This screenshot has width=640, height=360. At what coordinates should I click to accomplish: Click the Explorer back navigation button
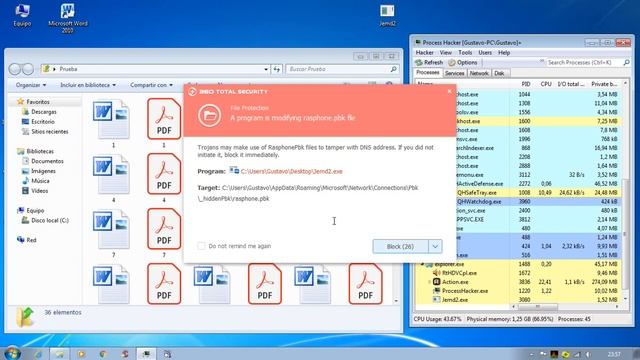(15, 69)
